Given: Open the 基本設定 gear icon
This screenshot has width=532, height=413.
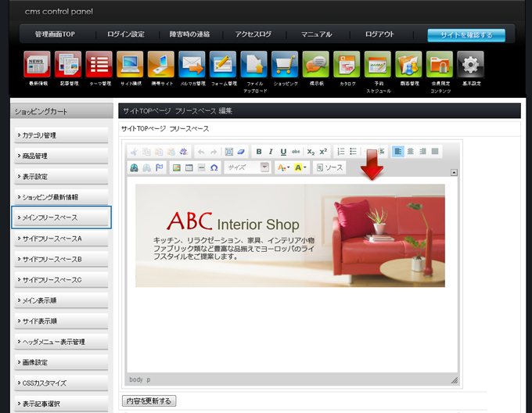Looking at the screenshot, I should 469,64.
